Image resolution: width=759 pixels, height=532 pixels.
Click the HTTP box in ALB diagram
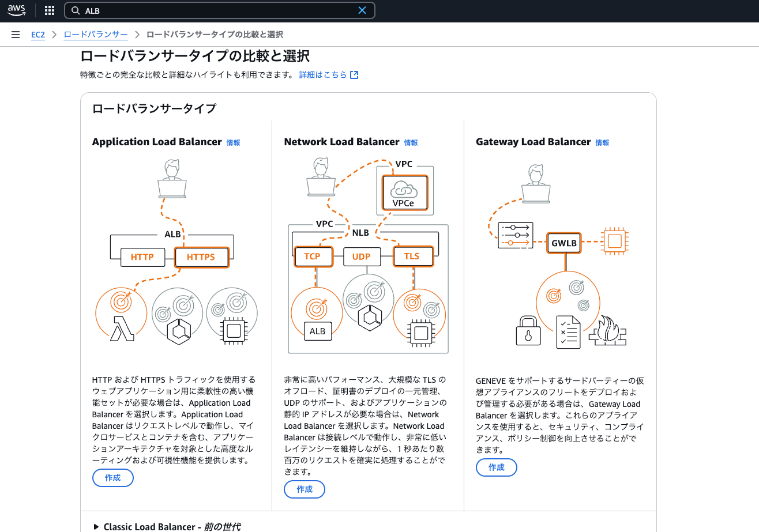[x=142, y=257]
